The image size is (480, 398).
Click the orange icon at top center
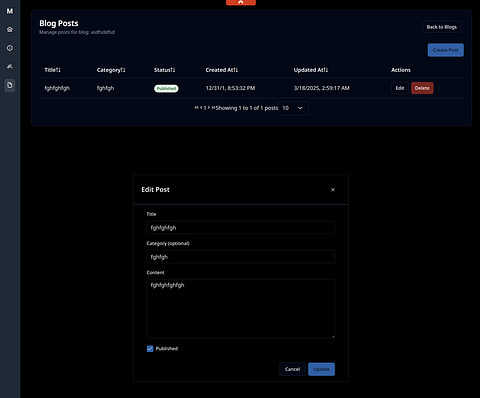241,2
